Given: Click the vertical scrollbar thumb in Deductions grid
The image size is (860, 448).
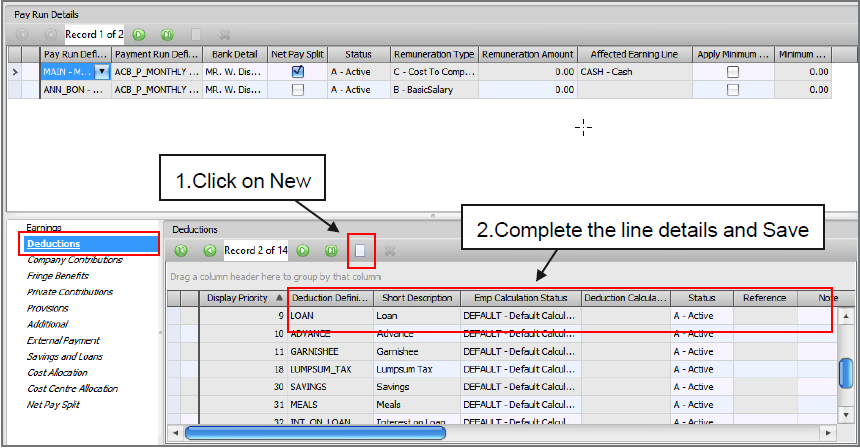Looking at the screenshot, I should pyautogui.click(x=846, y=372).
